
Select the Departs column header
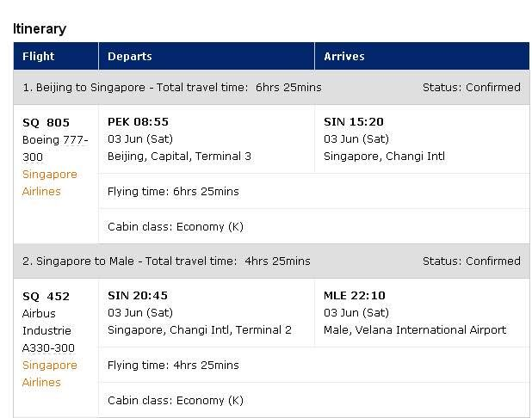point(207,56)
